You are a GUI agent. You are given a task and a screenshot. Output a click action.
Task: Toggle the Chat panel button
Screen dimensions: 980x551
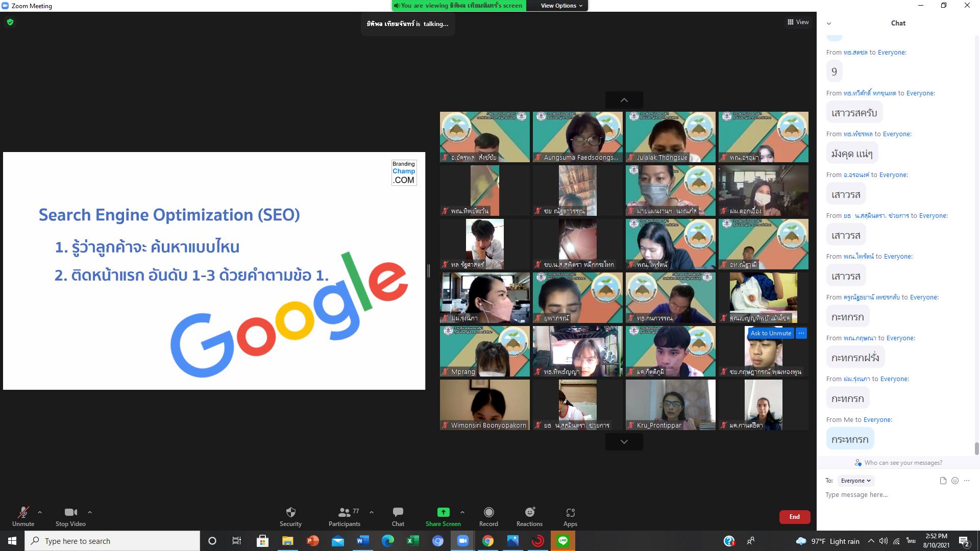click(398, 516)
